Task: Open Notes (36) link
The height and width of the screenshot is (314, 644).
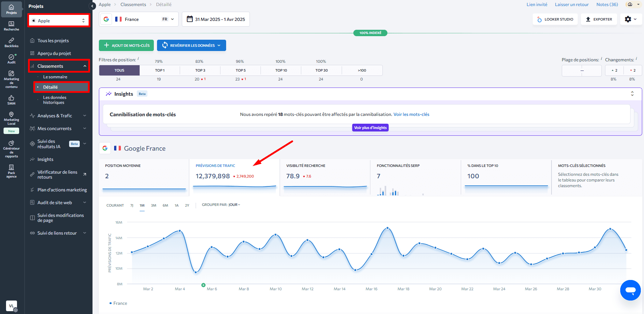Action: (x=607, y=4)
